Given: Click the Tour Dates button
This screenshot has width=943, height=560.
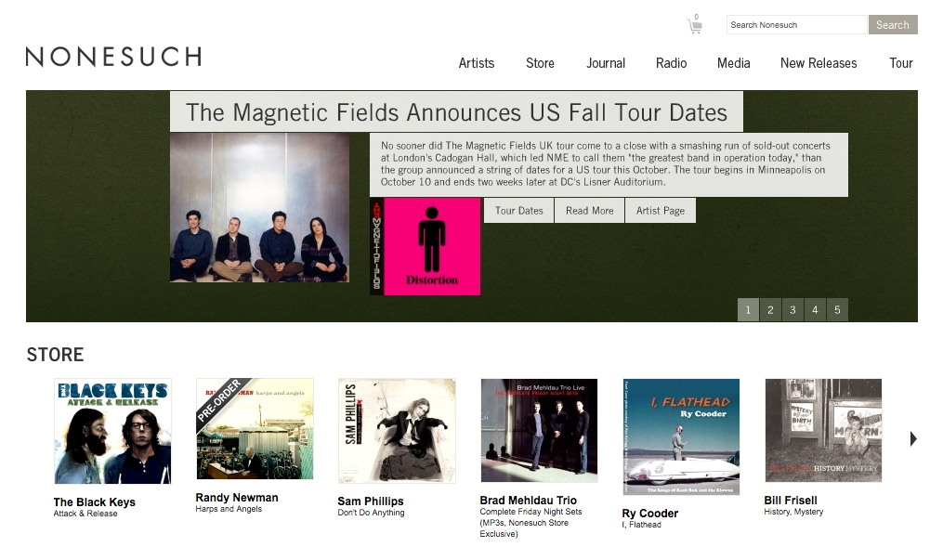Looking at the screenshot, I should (x=518, y=210).
